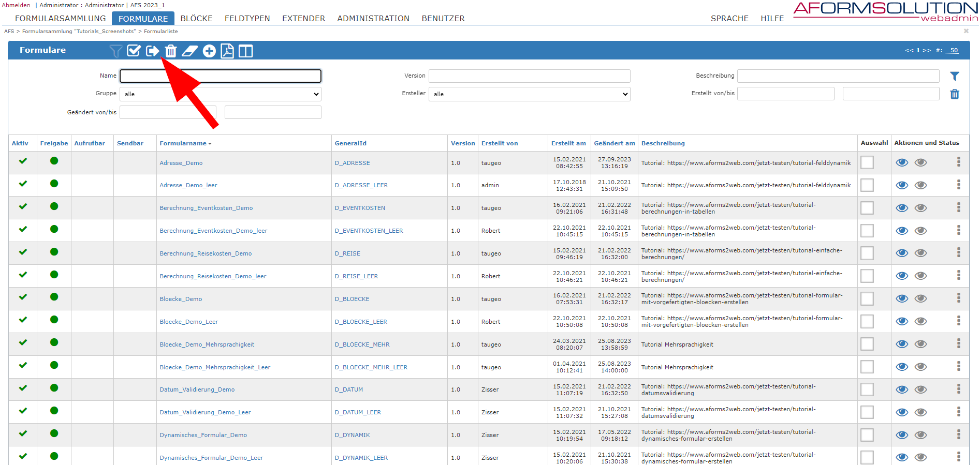Viewport: 980px width, 465px height.
Task: Check the Auswahl box for Bloecke_Demo row
Action: [x=867, y=298]
